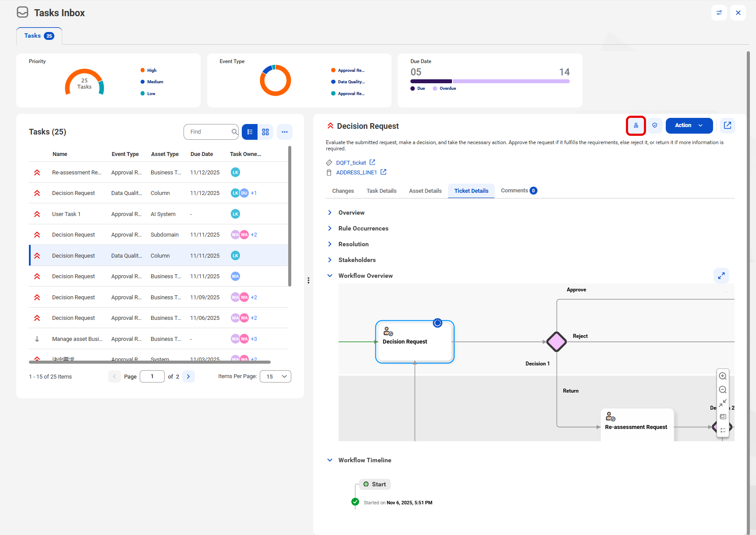756x535 pixels.
Task: Show the workflow legend list icon
Action: (x=723, y=430)
